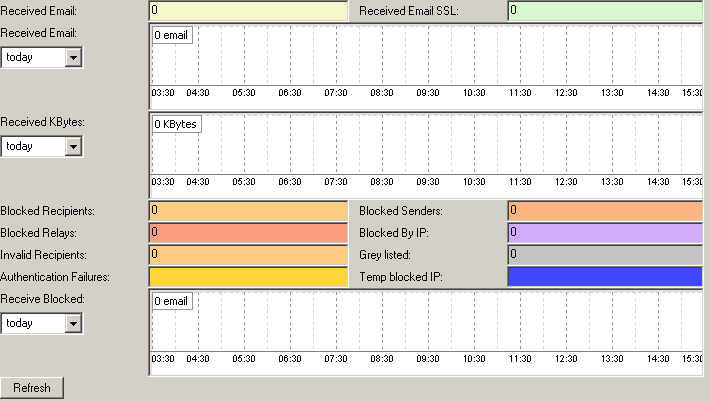This screenshot has width=710, height=401.
Task: Click the yellow Received Email count field
Action: 248,11
